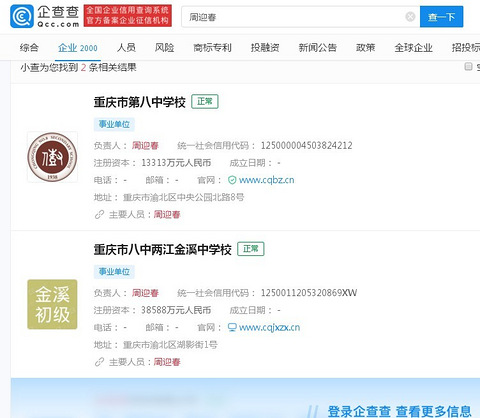This screenshot has height=418, width=480.
Task: Switch to the 政策 tab
Action: [365, 48]
